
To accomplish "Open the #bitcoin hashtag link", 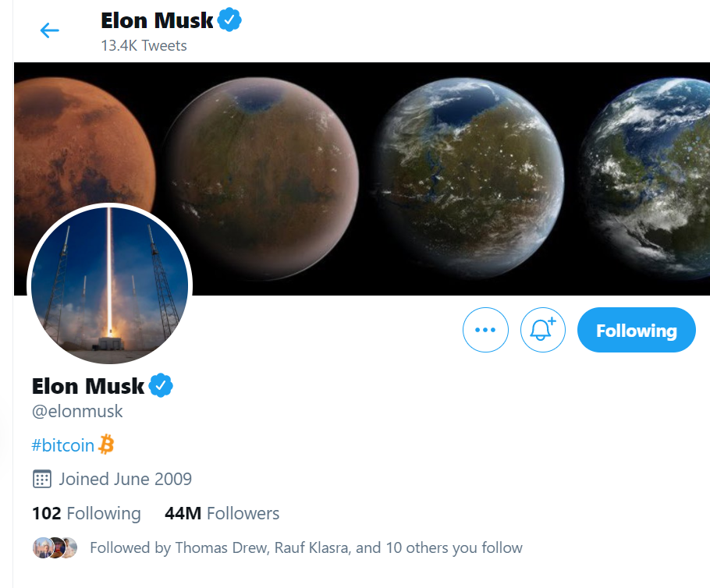I will tap(62, 445).
